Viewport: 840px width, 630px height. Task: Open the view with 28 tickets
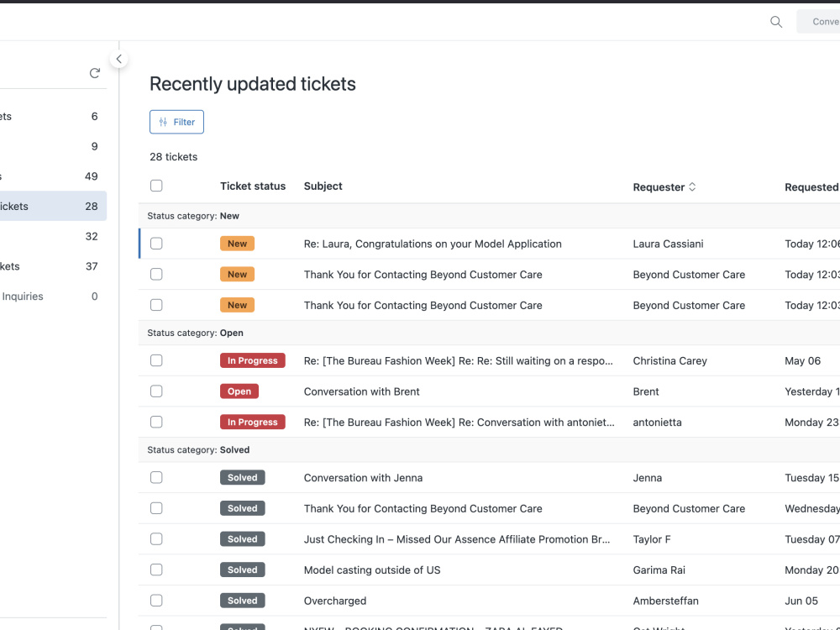pyautogui.click(x=53, y=207)
